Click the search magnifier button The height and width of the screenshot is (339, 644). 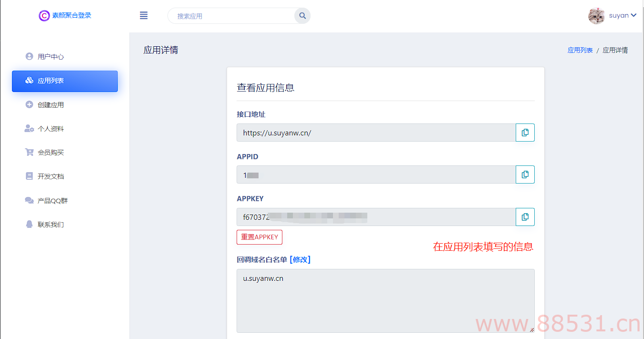pyautogui.click(x=302, y=16)
